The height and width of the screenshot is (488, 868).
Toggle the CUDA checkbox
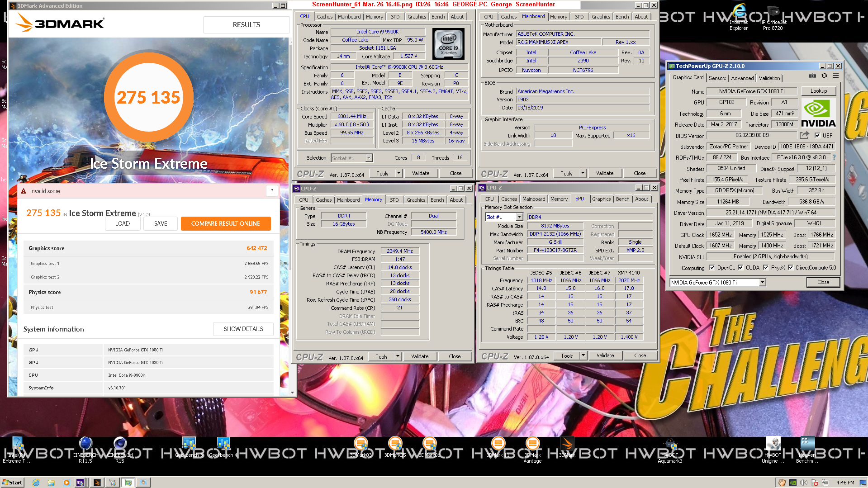tap(740, 267)
